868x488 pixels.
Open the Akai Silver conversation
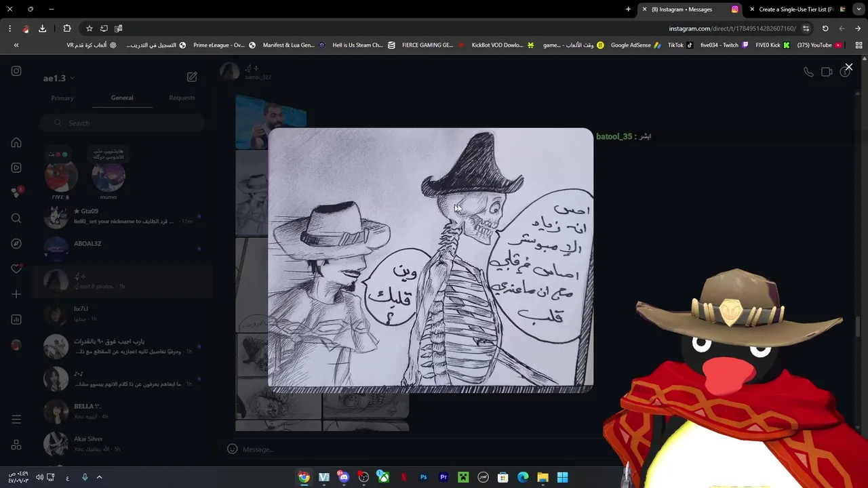coord(122,444)
